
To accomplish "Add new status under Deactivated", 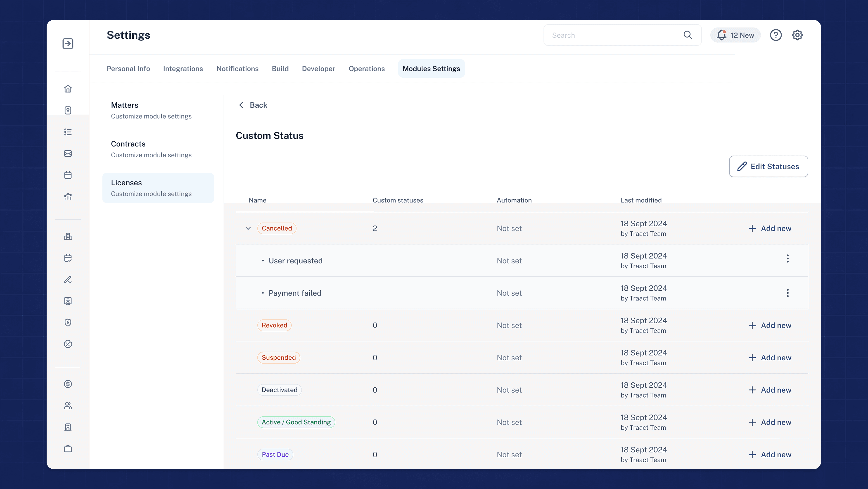I will tap(770, 390).
